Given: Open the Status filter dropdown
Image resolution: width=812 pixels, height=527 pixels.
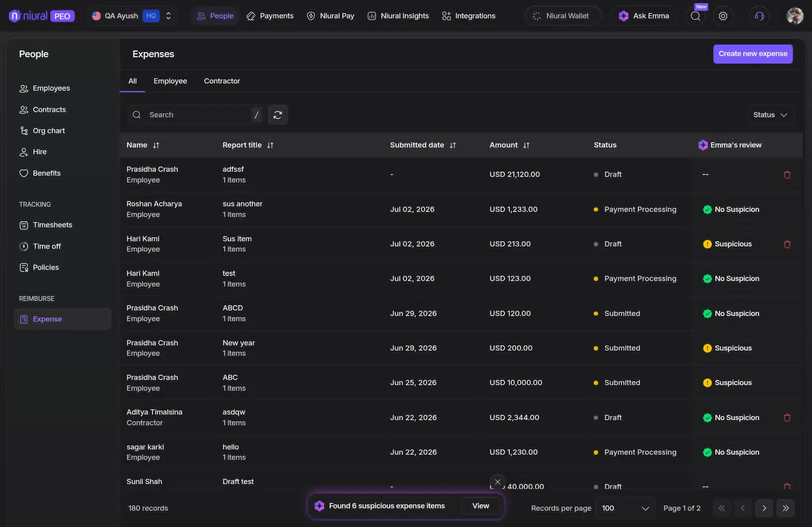Looking at the screenshot, I should pyautogui.click(x=770, y=115).
